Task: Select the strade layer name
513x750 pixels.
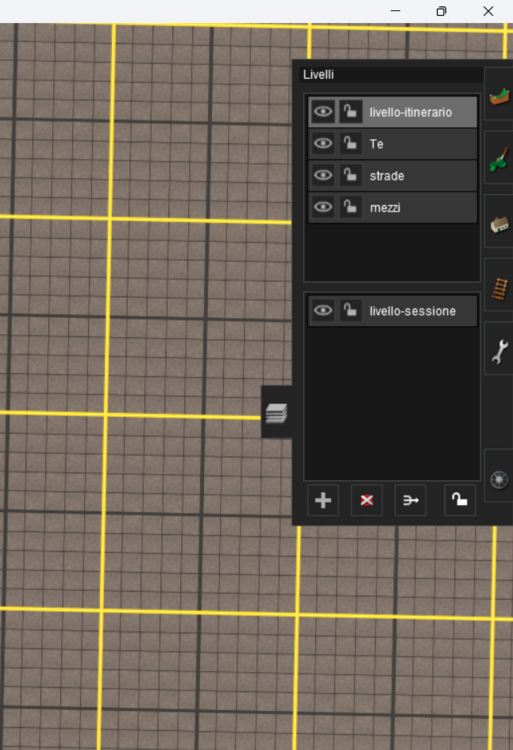Action: point(387,176)
